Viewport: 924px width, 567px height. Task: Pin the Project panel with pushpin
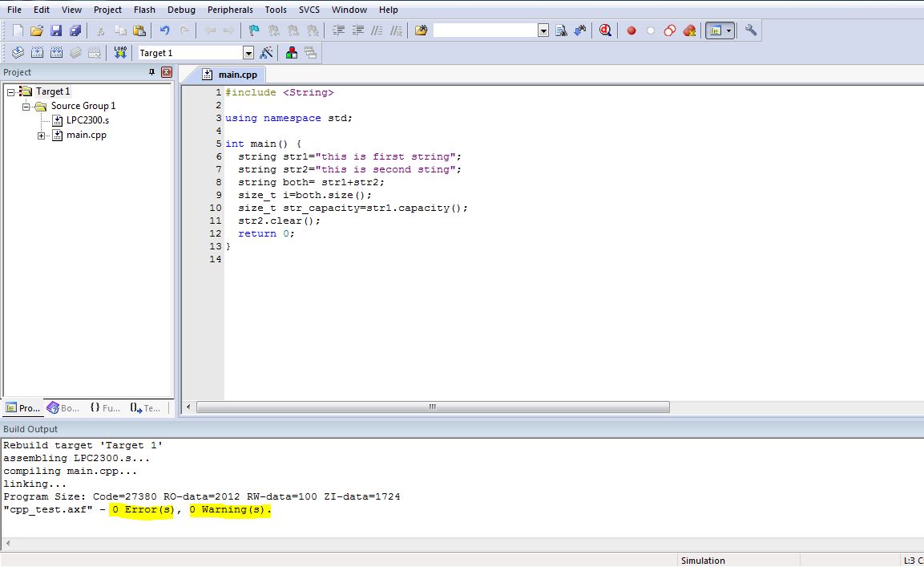pos(152,72)
